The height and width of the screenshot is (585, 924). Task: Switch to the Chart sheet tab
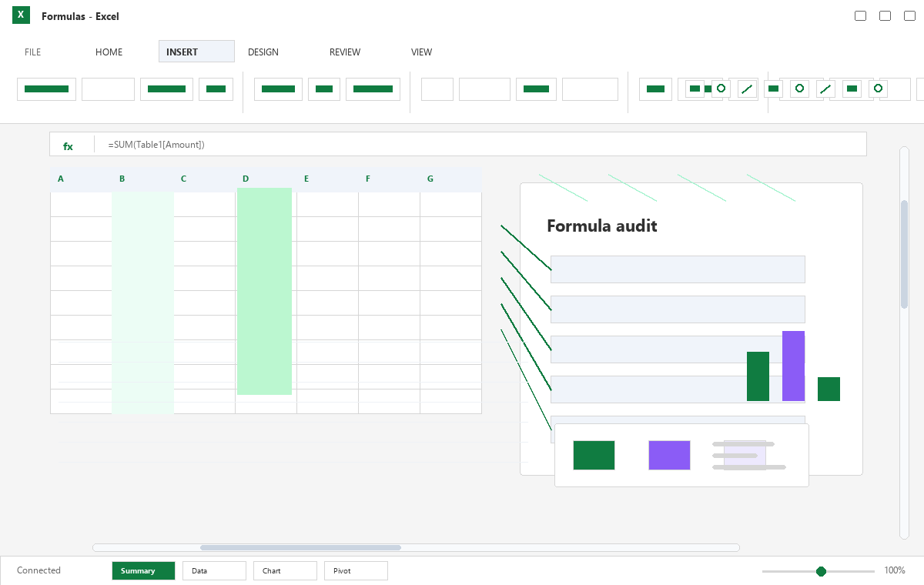click(x=285, y=570)
